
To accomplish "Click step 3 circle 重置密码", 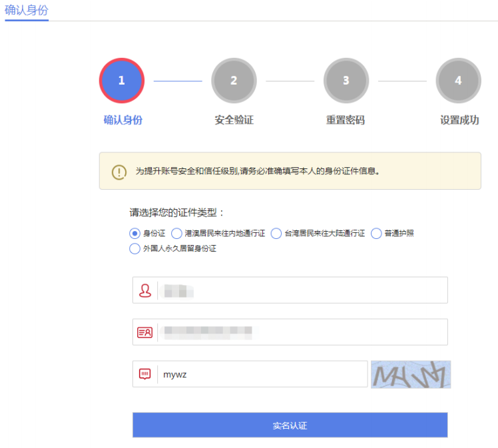I will pos(346,81).
